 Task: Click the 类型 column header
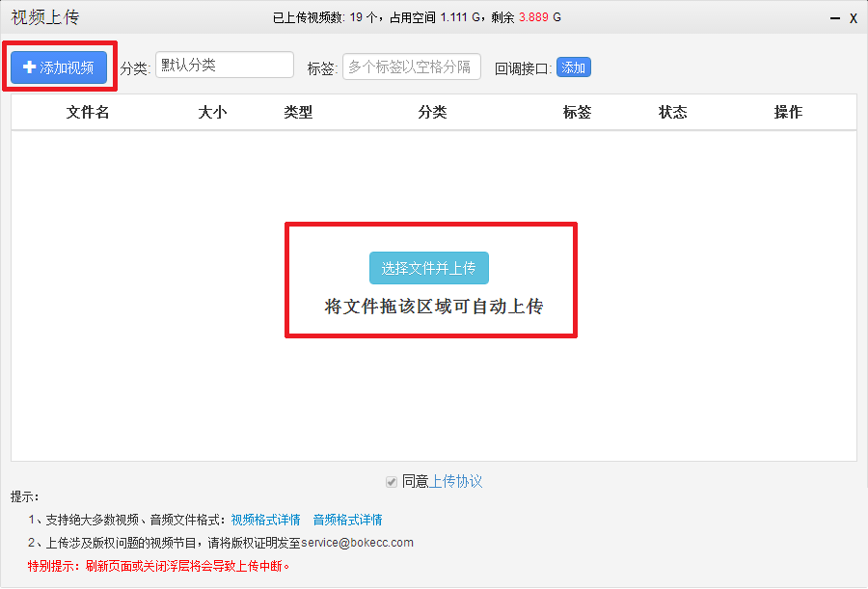click(298, 113)
